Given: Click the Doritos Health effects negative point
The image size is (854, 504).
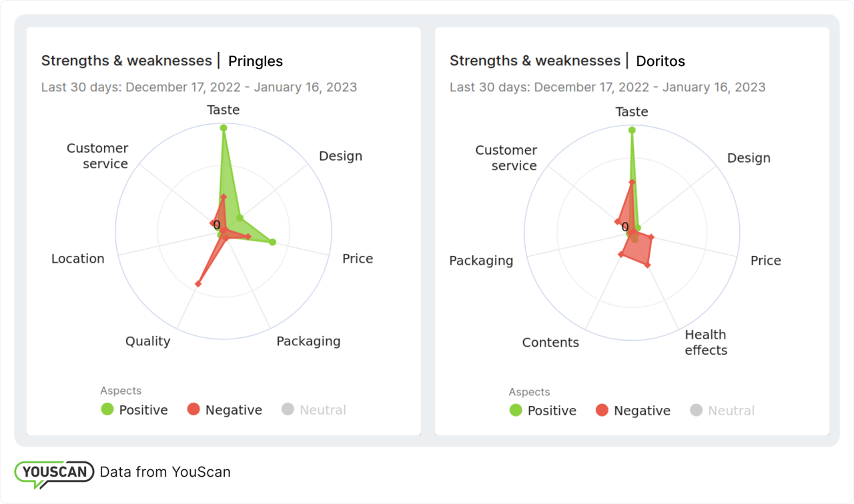Looking at the screenshot, I should point(647,265).
